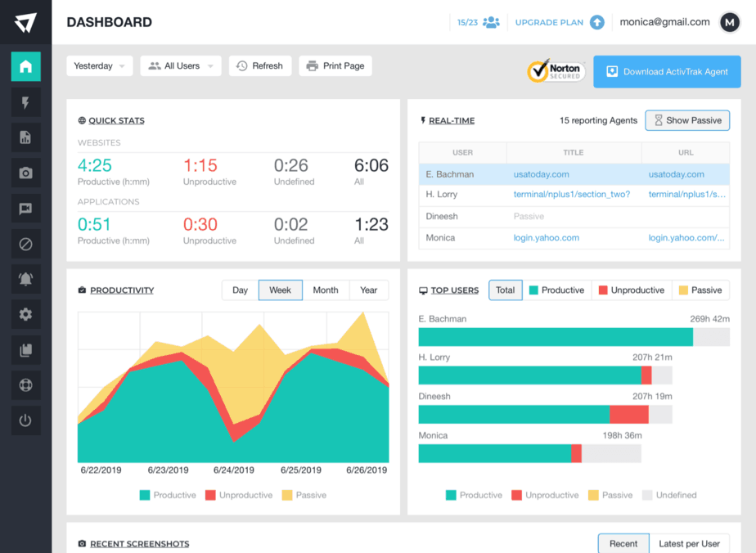
Task: Open the video chat bubble sidebar icon
Action: 25,209
